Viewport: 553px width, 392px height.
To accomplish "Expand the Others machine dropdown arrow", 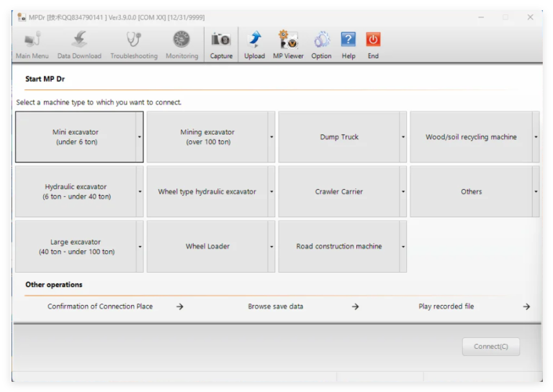I will pyautogui.click(x=536, y=191).
